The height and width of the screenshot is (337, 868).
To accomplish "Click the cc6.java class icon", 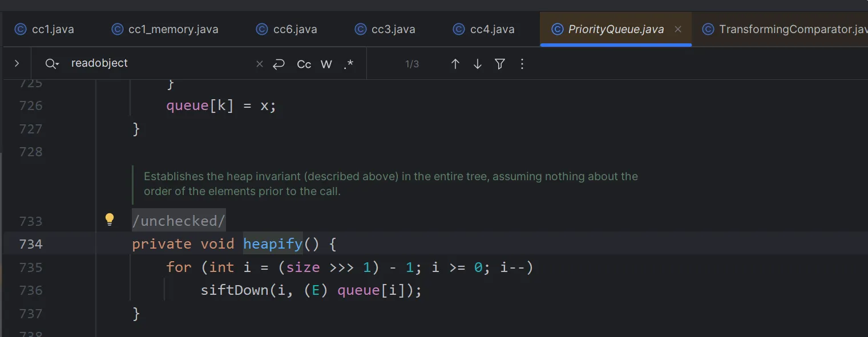I will [262, 29].
